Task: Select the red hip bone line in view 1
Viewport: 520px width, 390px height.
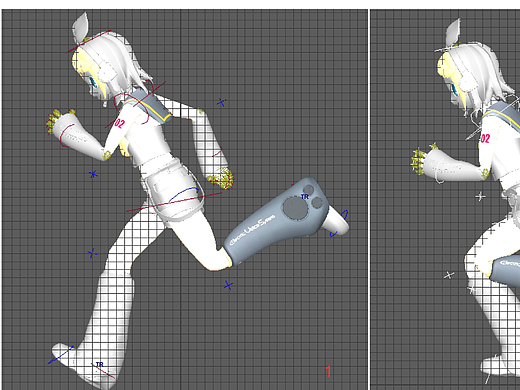Action: 174,202
